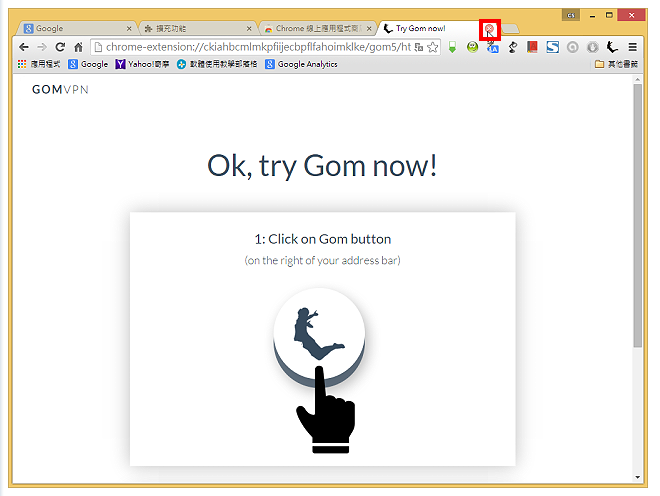Click the 'Ok, try Gom now!' heading
Screen dimensions: 660x496
[x=322, y=166]
